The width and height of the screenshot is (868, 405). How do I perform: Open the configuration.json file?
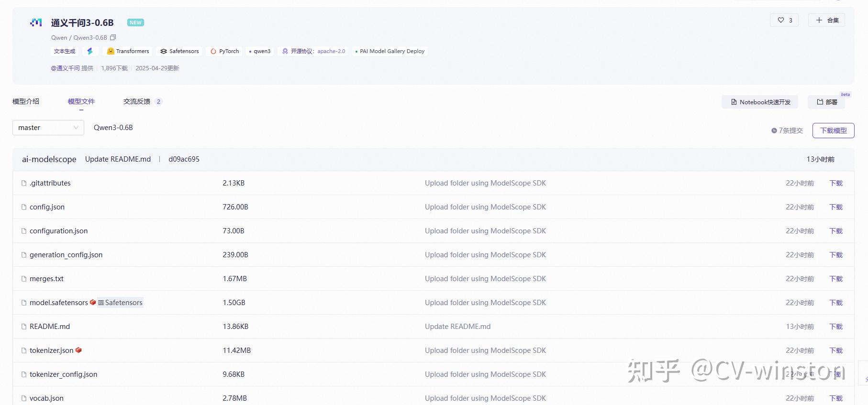coord(59,231)
